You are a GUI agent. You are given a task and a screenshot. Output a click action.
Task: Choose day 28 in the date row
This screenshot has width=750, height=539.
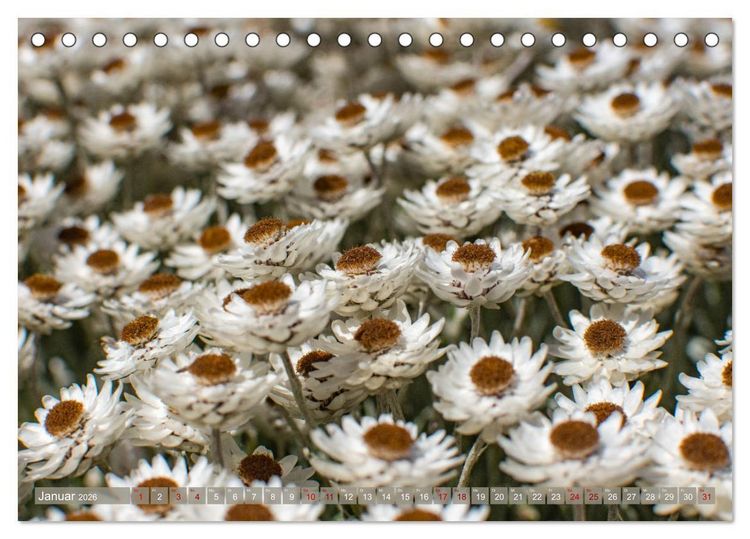coord(651,496)
